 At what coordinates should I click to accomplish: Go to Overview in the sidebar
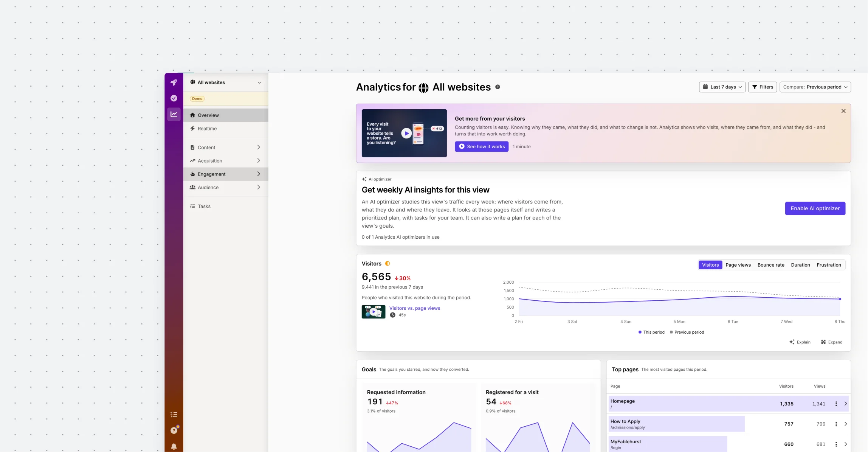coord(226,115)
